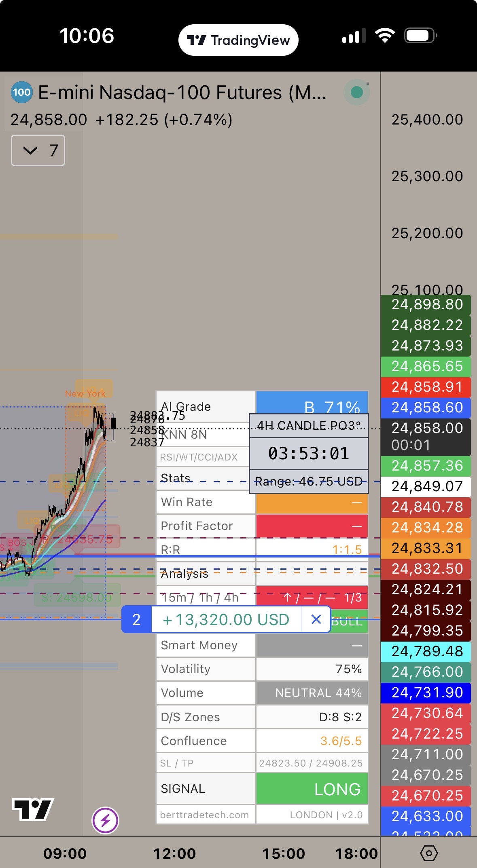This screenshot has height=868, width=477.
Task: Check the cellular signal bars icon
Action: [354, 36]
